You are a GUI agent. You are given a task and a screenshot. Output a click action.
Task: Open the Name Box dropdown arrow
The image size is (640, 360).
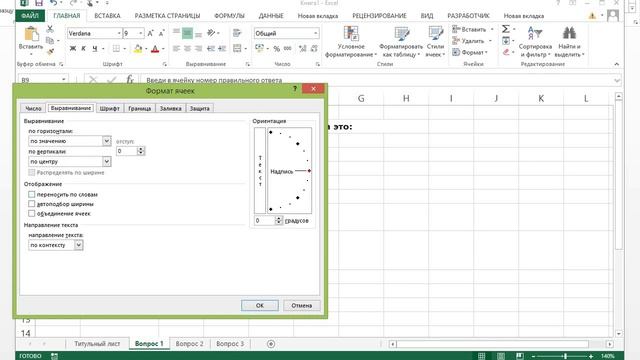point(64,80)
